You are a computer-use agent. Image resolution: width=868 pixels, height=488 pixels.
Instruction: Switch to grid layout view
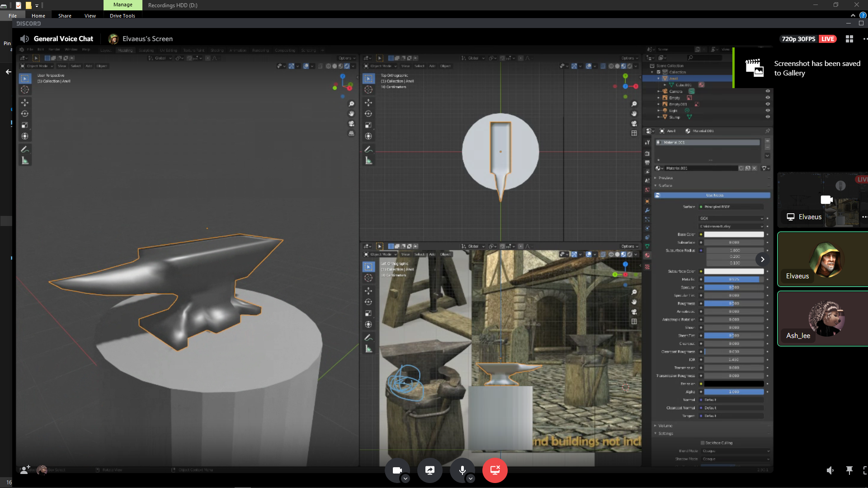(849, 39)
